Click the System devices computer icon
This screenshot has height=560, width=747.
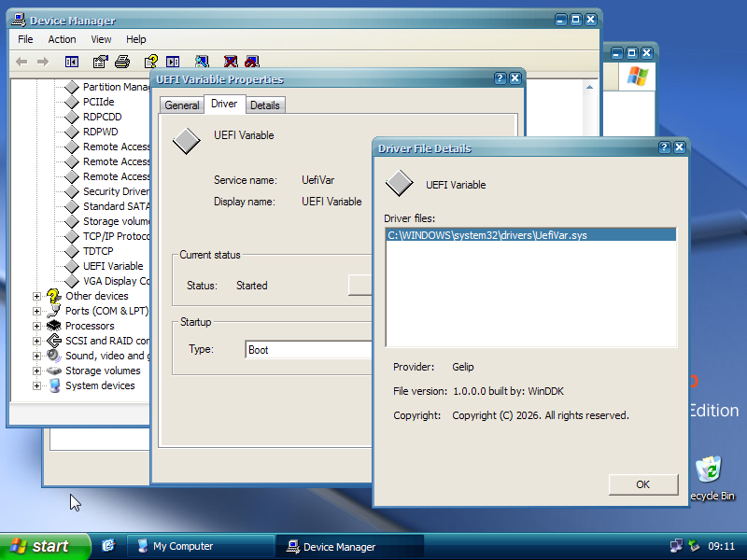coord(54,385)
